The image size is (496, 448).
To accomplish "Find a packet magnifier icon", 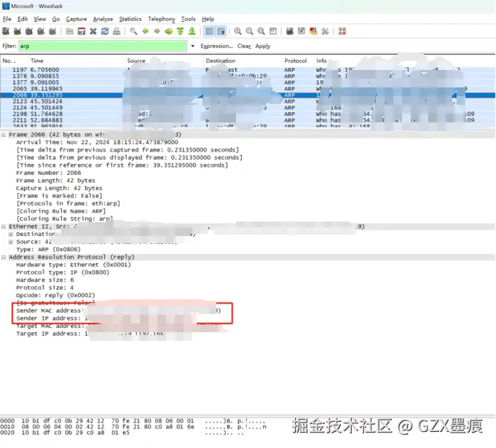I will [x=133, y=31].
